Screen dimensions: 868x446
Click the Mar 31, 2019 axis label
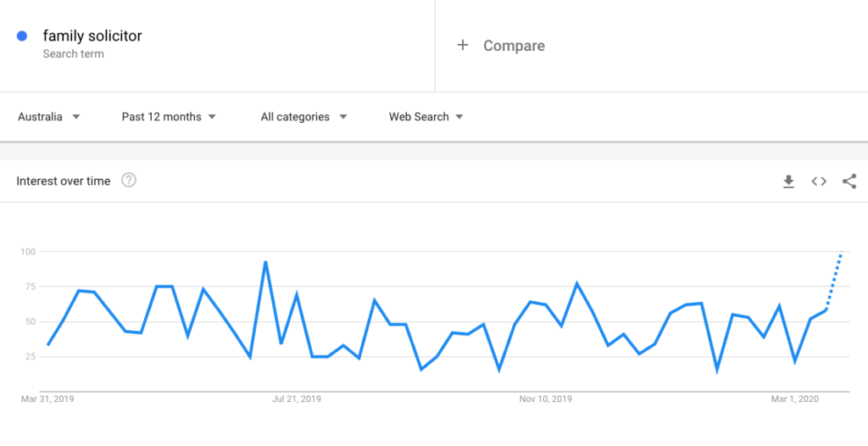47,399
